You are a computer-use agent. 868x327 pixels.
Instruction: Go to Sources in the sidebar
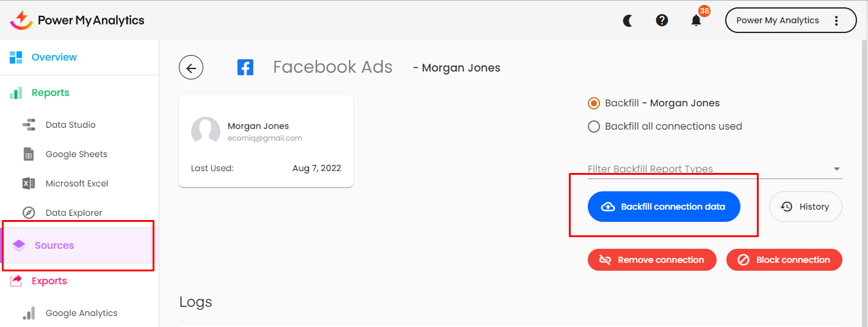(x=54, y=246)
